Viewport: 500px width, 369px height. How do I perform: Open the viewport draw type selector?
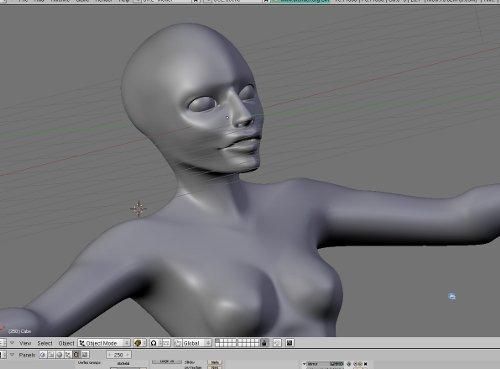point(139,343)
